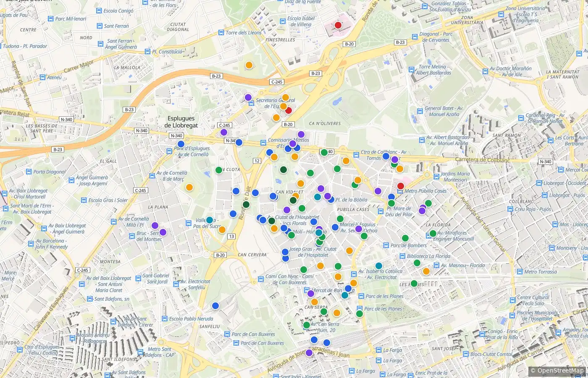This screenshot has height=378, width=588.
Task: Select the teal marker at Pas del Sucre
Action: tap(210, 220)
